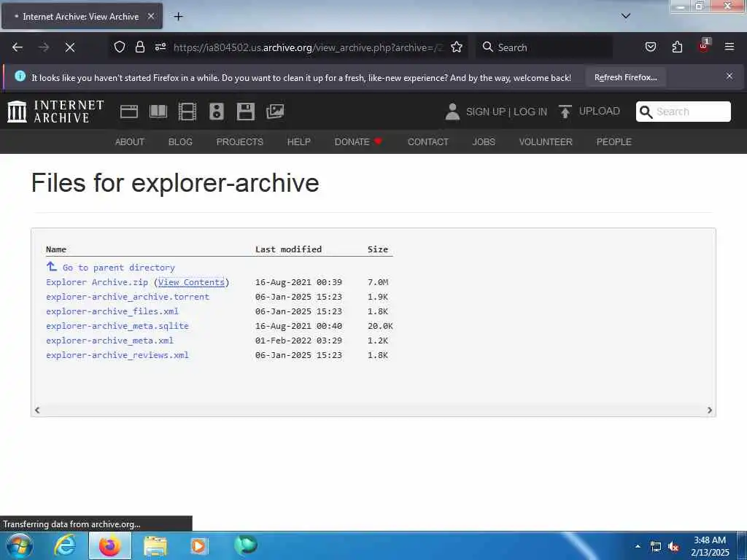The height and width of the screenshot is (560, 747).
Task: Open the Video film-strip icon
Action: click(x=187, y=112)
